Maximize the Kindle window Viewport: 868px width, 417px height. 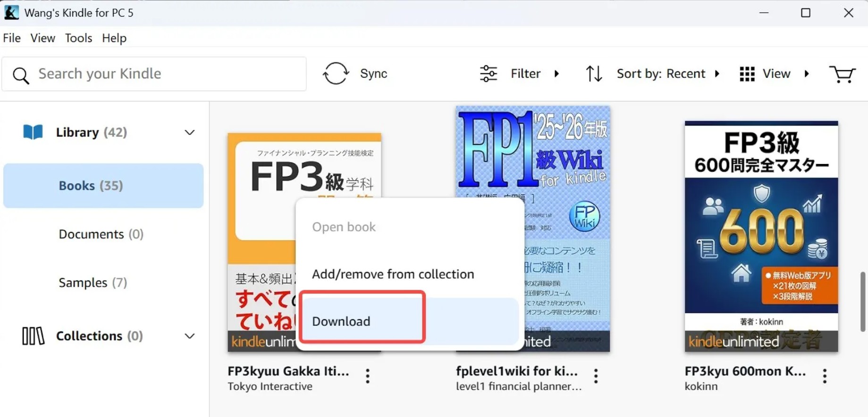[x=806, y=13]
